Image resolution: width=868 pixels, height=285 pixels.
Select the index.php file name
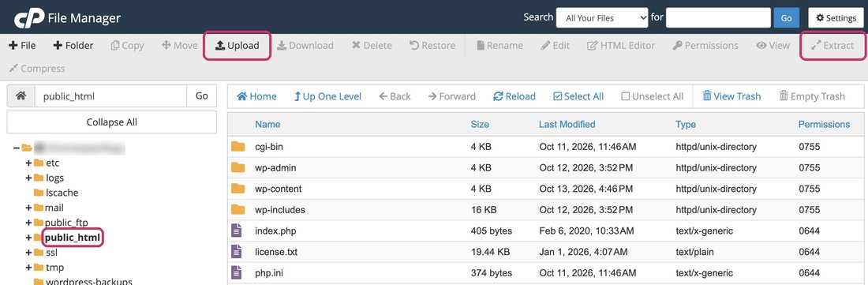point(275,231)
